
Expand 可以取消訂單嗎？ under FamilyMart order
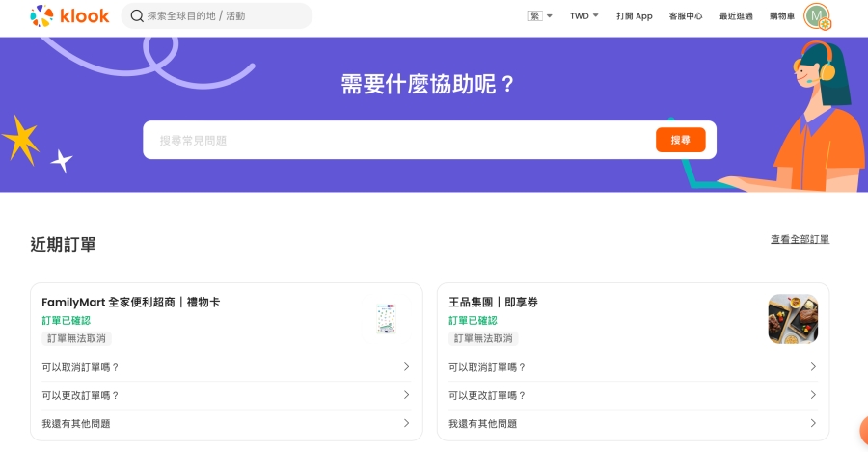point(226,367)
